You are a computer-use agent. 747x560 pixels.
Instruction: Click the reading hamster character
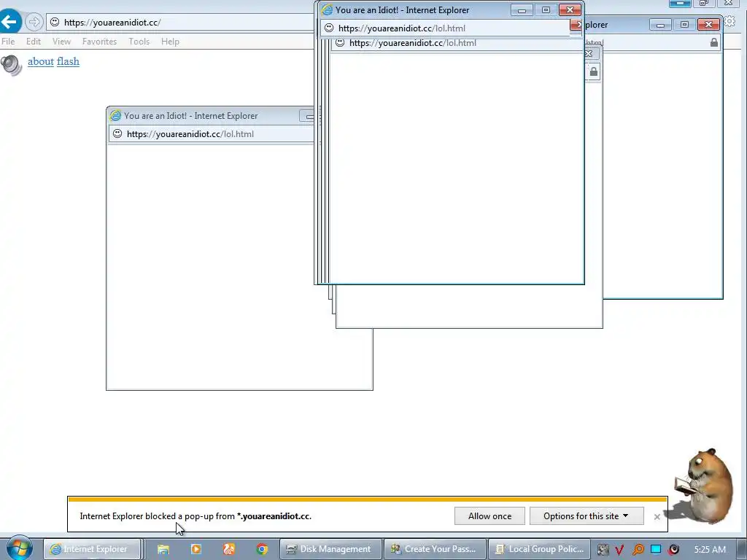tap(704, 485)
